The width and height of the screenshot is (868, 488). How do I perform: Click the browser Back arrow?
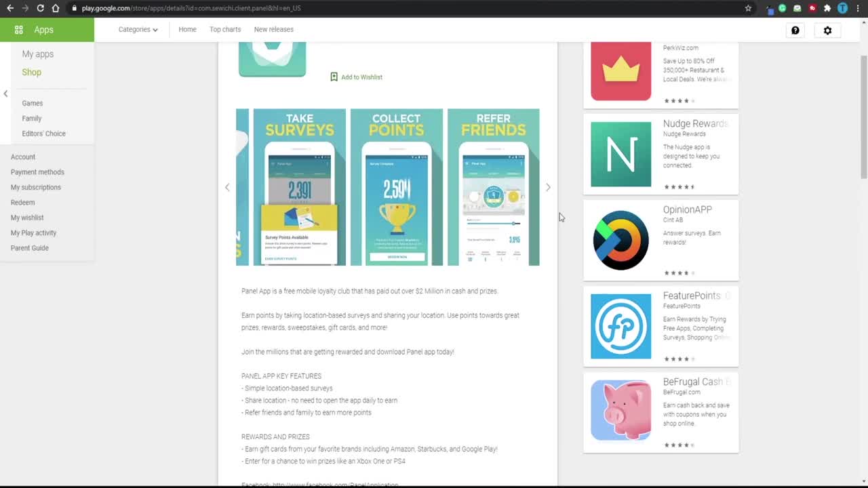[x=10, y=8]
